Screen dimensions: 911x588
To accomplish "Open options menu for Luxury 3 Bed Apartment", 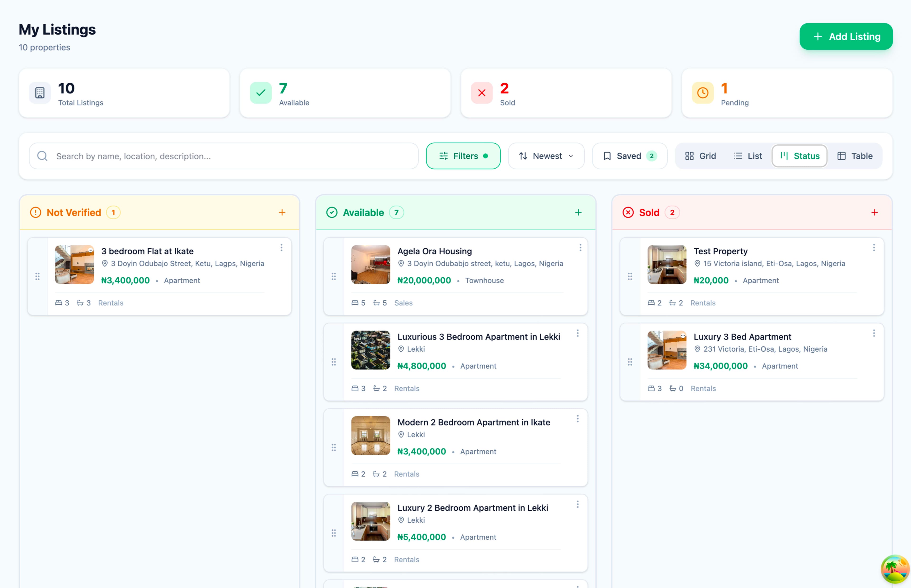I will (x=874, y=333).
